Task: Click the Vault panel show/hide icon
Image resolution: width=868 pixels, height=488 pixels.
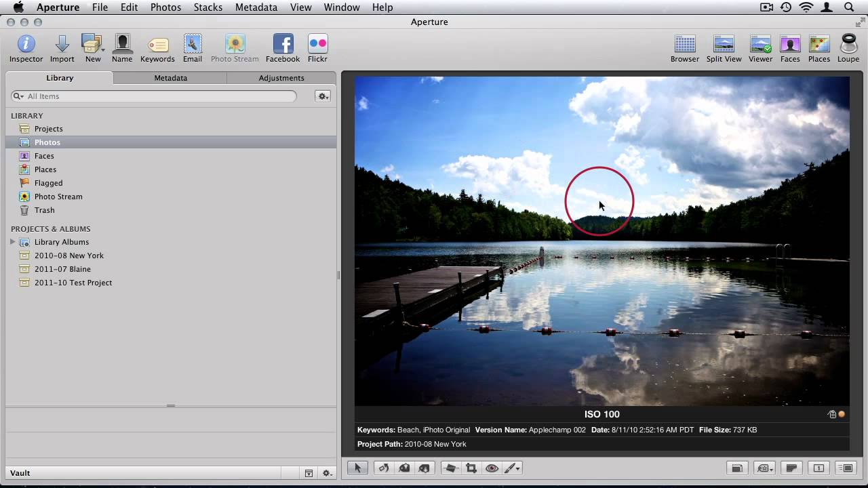Action: [x=309, y=473]
